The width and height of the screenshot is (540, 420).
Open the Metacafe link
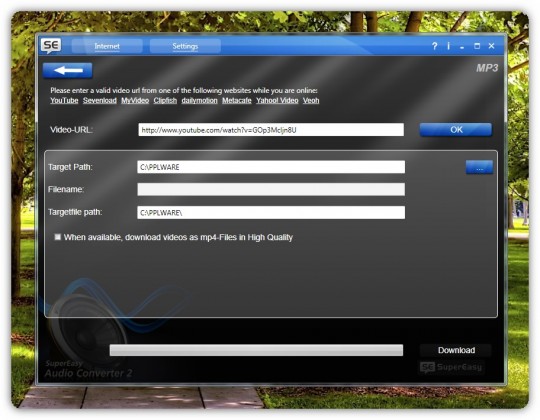(237, 101)
